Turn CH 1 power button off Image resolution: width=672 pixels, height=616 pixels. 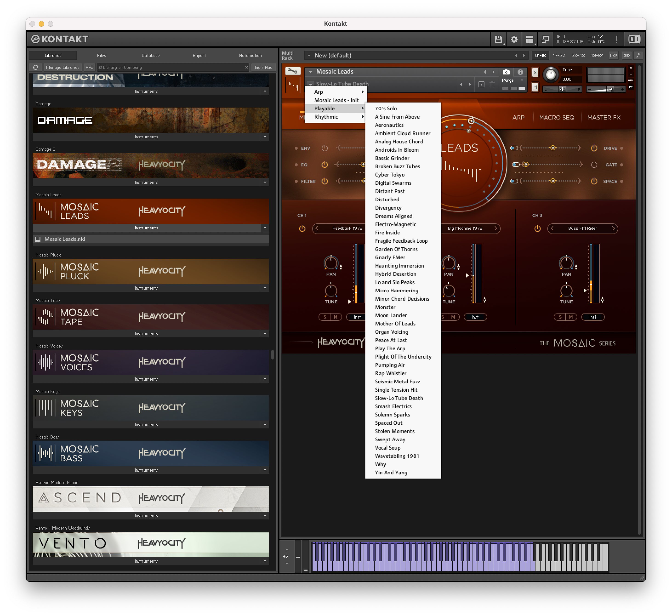click(302, 229)
